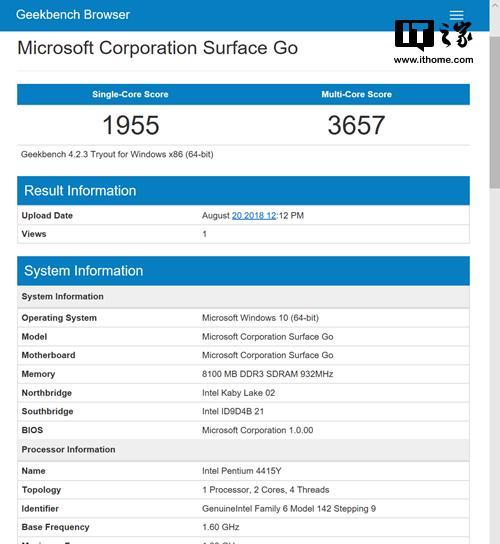Click the Result Information section header
This screenshot has width=500, height=544.
tap(243, 190)
